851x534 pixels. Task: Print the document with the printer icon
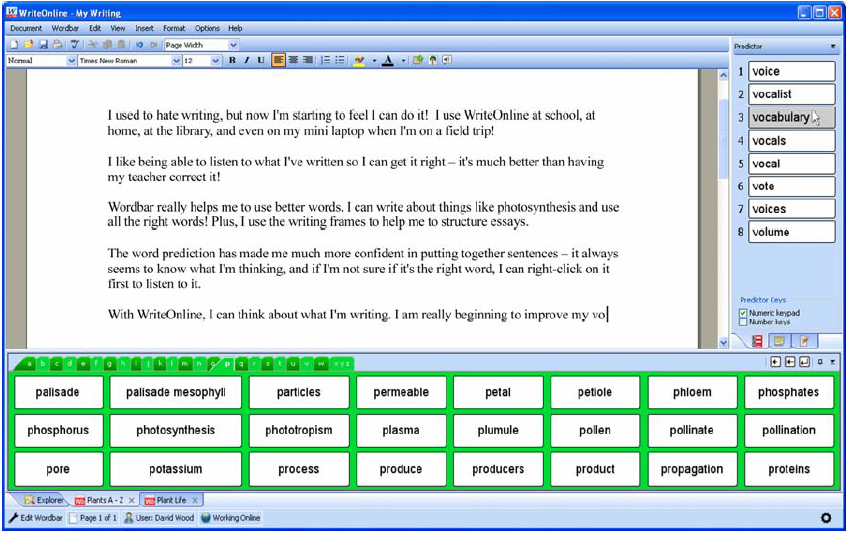tap(57, 45)
